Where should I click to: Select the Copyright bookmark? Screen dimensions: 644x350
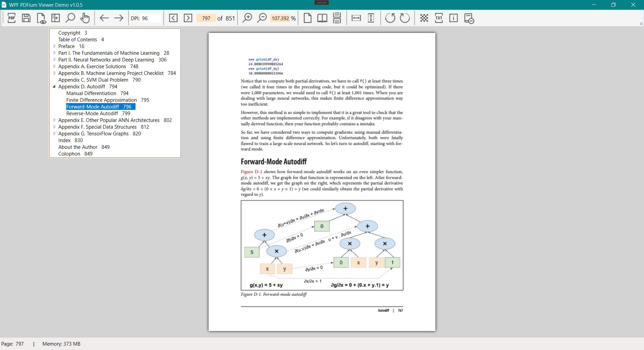click(73, 33)
